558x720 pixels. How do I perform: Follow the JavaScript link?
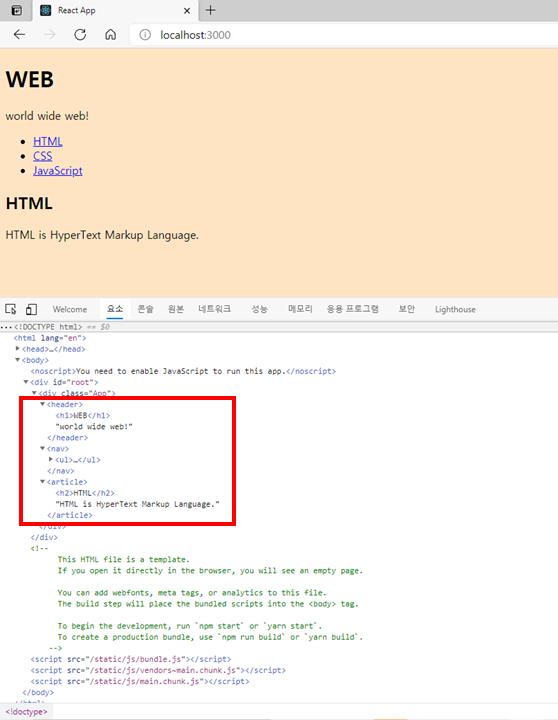click(58, 171)
